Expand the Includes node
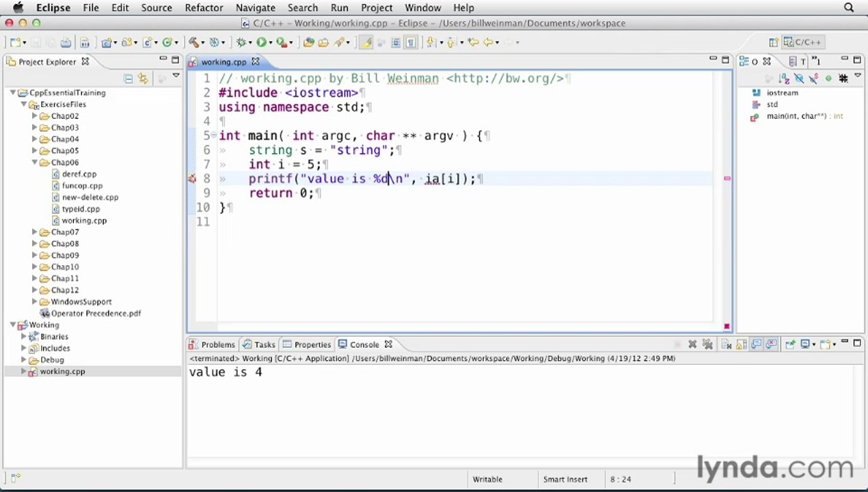This screenshot has height=492, width=868. (x=24, y=348)
